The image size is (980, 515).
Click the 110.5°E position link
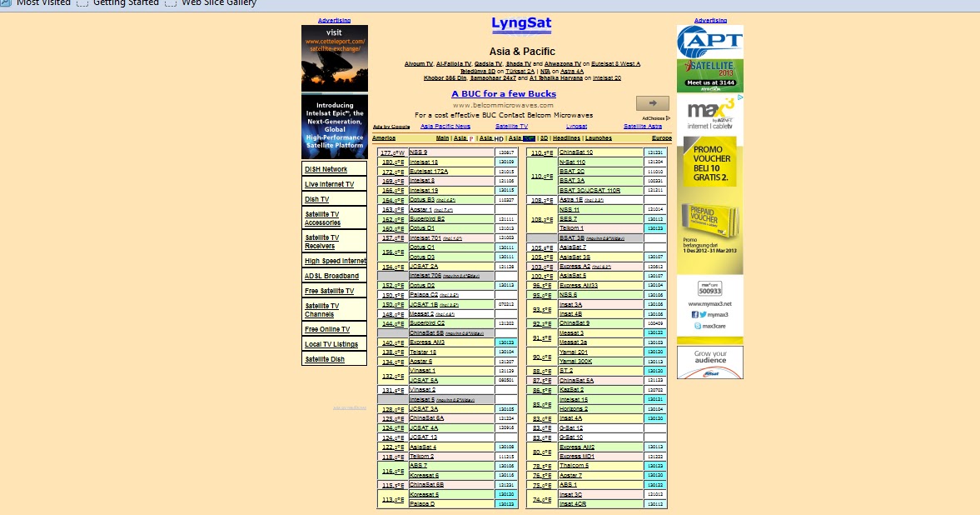click(542, 152)
